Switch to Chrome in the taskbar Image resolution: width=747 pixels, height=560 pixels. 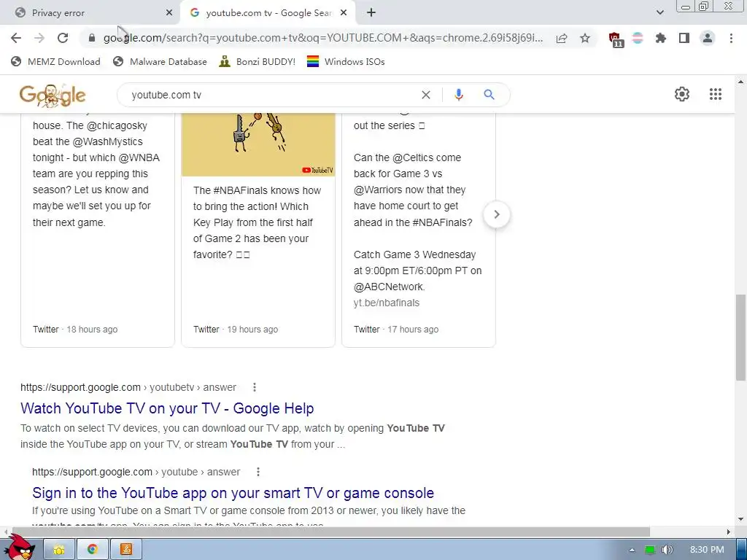pos(93,550)
